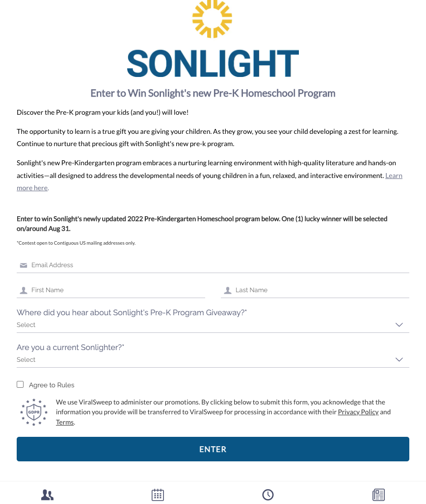Click the Sonlight sunburst logo
This screenshot has height=504, width=426.
[212, 19]
